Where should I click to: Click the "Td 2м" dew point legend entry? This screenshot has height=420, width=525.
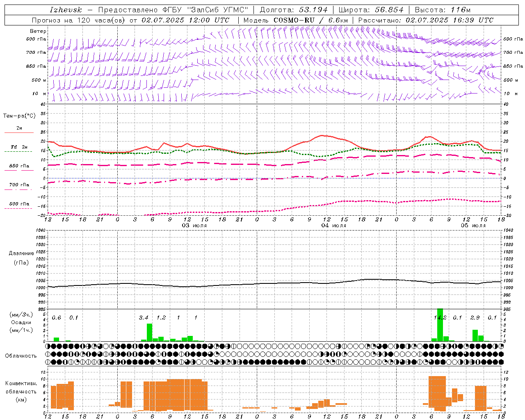(19, 147)
